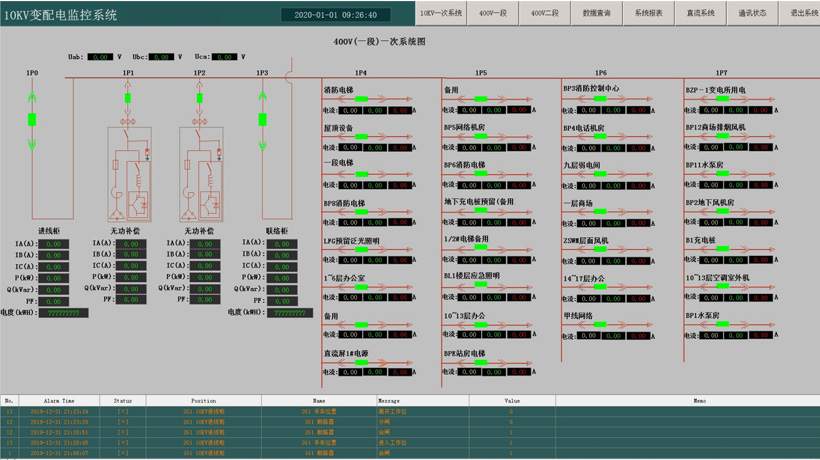Open the 通讯状态 page
820x460 pixels.
752,14
